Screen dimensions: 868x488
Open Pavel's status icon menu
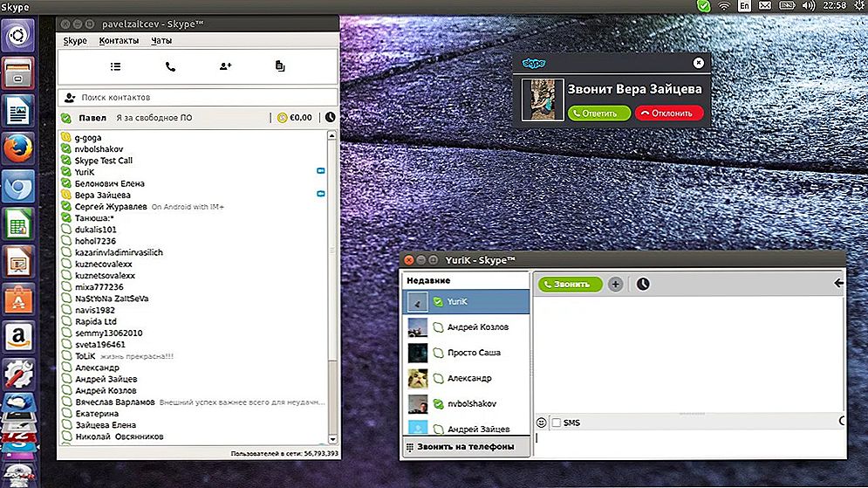[66, 118]
